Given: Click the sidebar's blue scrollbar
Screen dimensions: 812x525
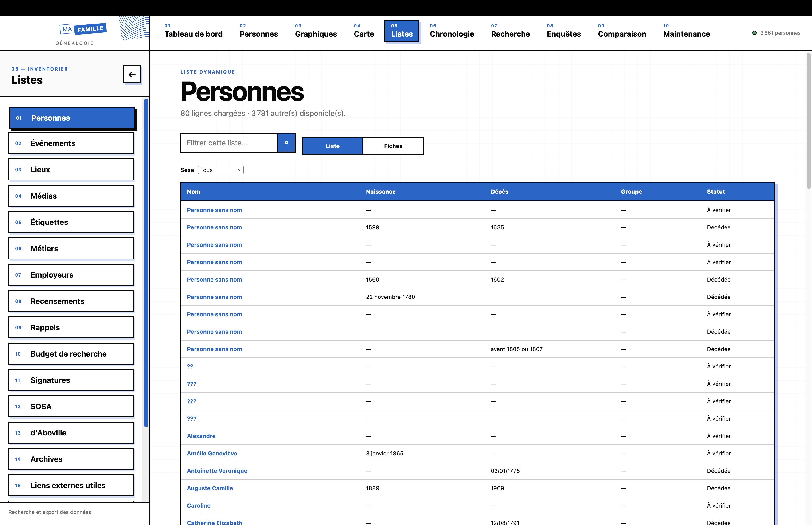Looking at the screenshot, I should click(146, 262).
